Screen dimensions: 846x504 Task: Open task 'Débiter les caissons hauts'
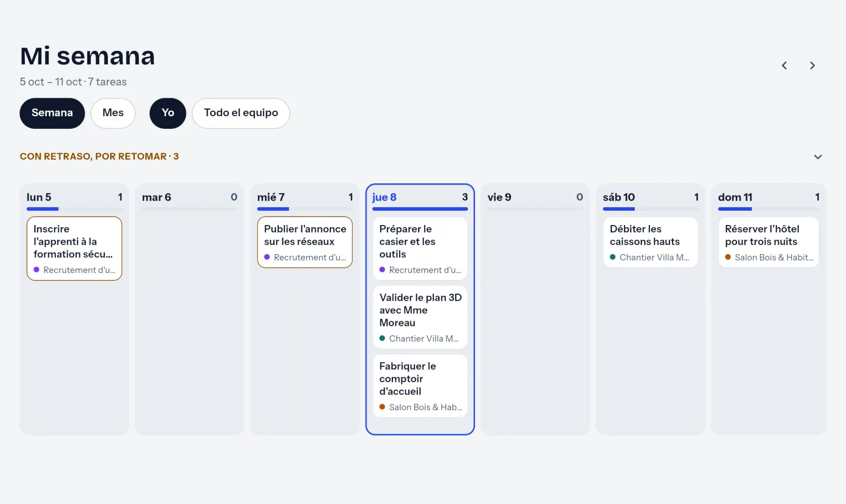[651, 242]
